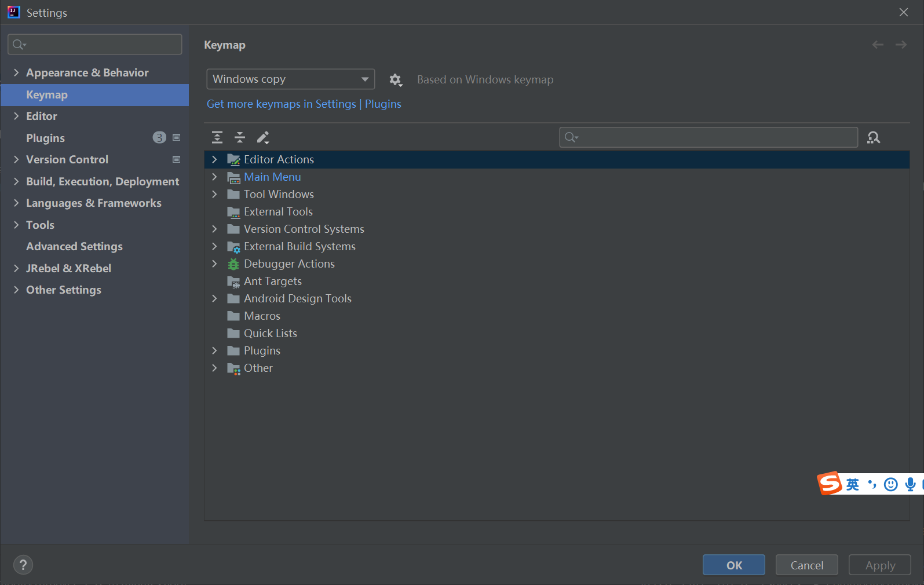Viewport: 924px width, 585px height.
Task: Click the Collapse All icon in keymap toolbar
Action: pos(240,137)
